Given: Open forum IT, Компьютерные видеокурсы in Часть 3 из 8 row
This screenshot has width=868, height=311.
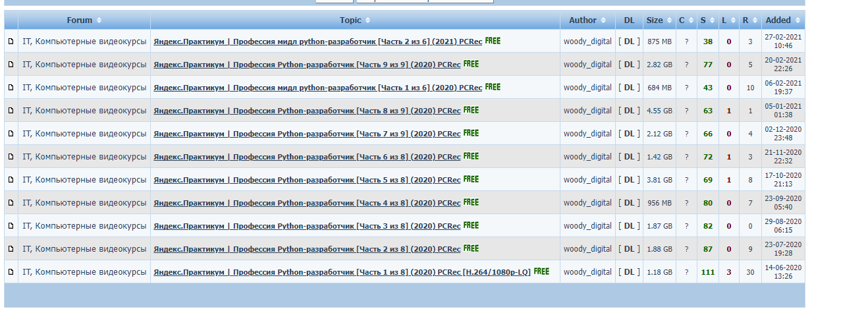Looking at the screenshot, I should point(84,226).
